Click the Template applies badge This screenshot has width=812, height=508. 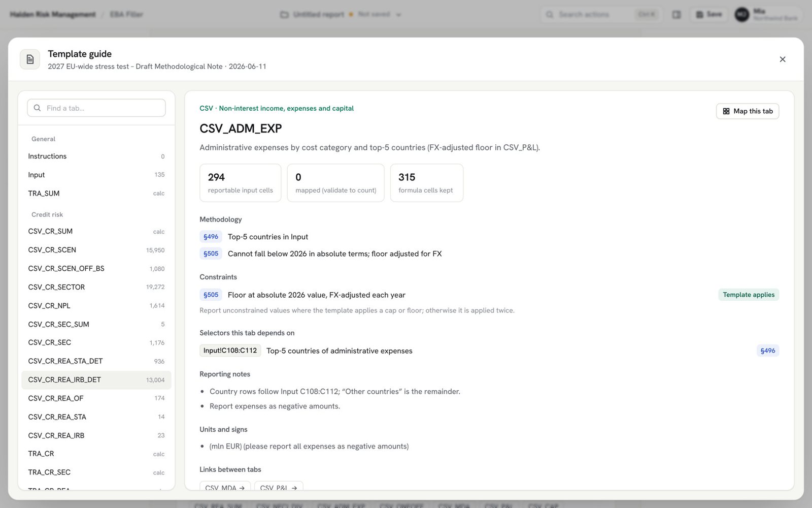(x=749, y=295)
